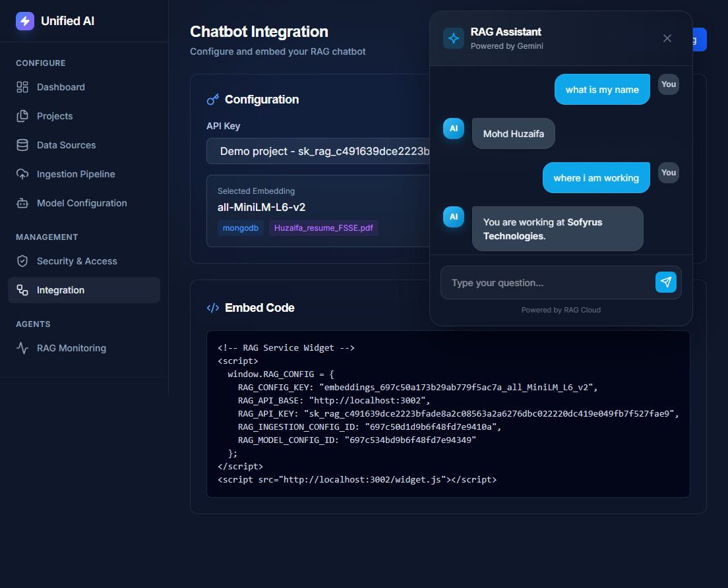Open RAG Monitoring agents page
This screenshot has width=728, height=588.
click(84, 348)
